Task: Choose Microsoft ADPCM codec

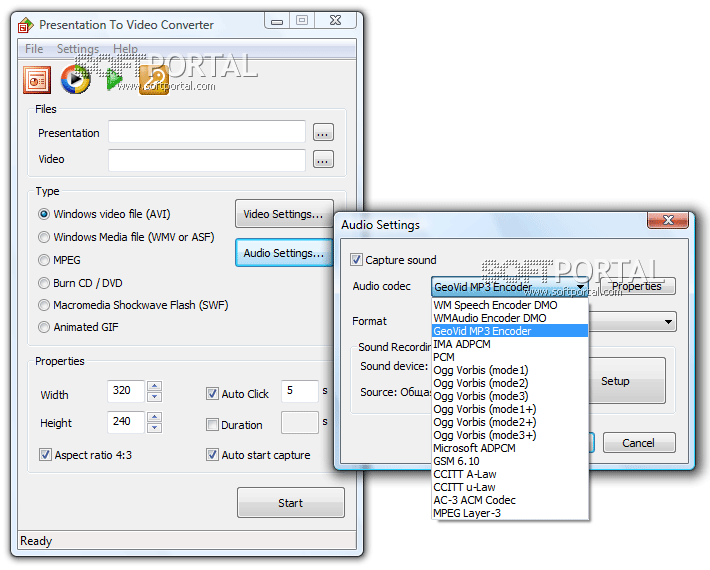Action: 510,448
